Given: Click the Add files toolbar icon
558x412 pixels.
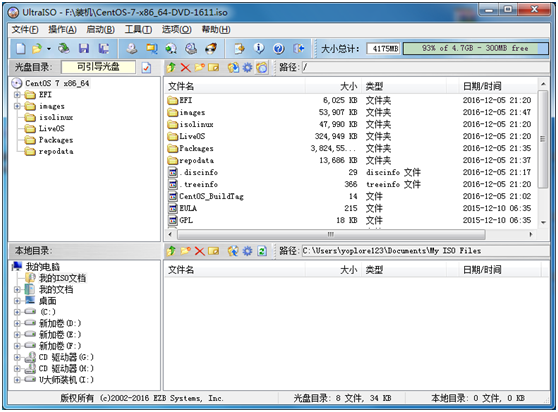Looking at the screenshot, I should 239,48.
